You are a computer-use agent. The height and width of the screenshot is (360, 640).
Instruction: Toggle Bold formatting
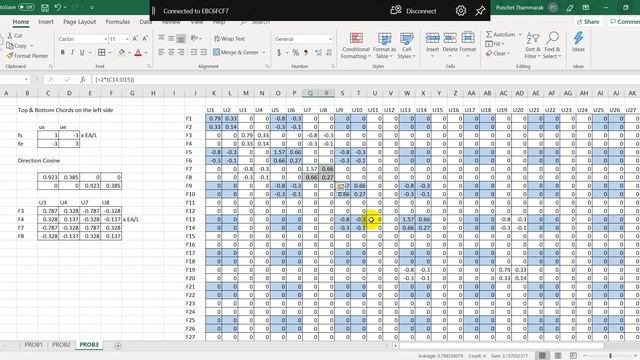[x=62, y=52]
